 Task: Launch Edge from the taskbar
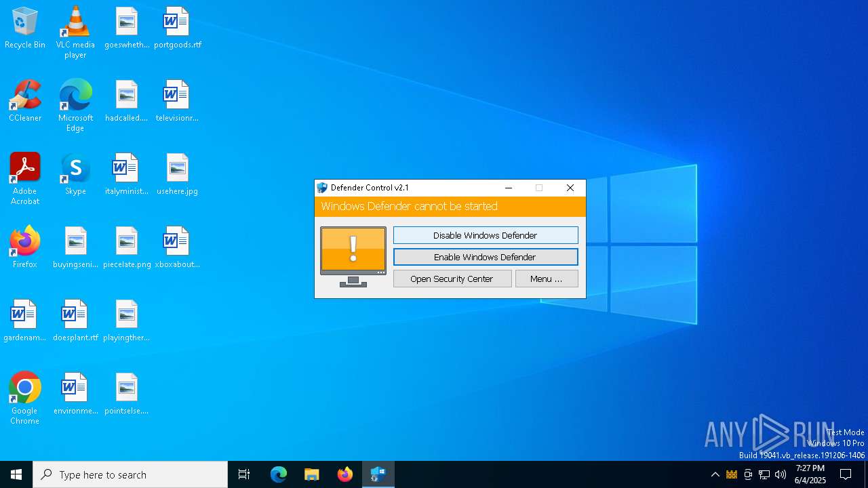click(x=279, y=474)
